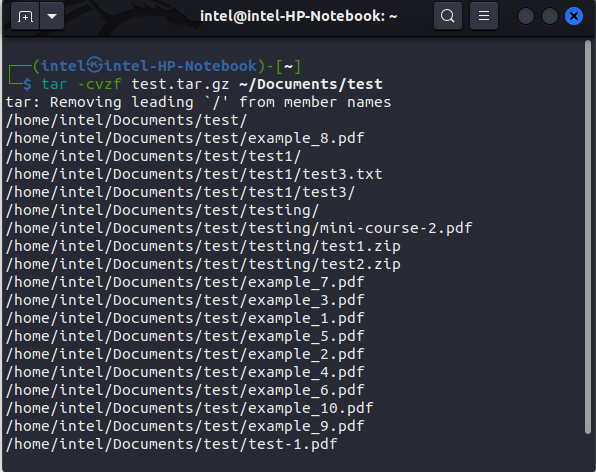Click the [~] directory indicator in prompt
The height and width of the screenshot is (472, 596).
point(288,66)
